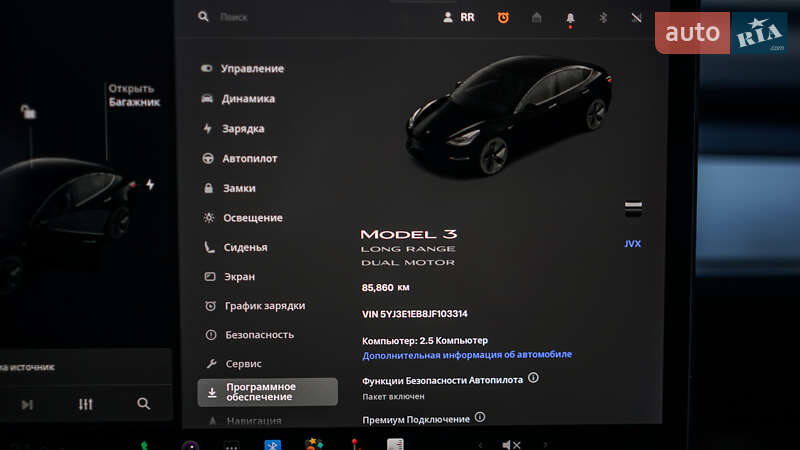Show info for Функции Безопасности Автопилота
The width and height of the screenshot is (800, 450).
coord(533,378)
